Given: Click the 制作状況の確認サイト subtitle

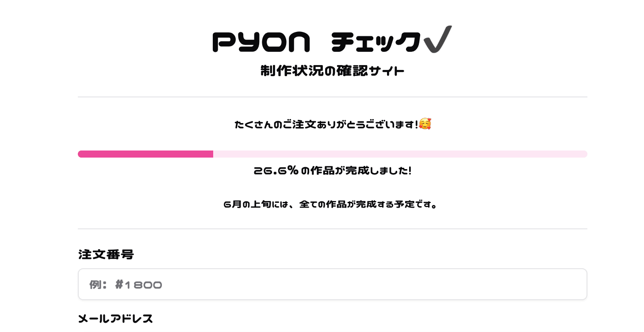Looking at the screenshot, I should coord(333,71).
